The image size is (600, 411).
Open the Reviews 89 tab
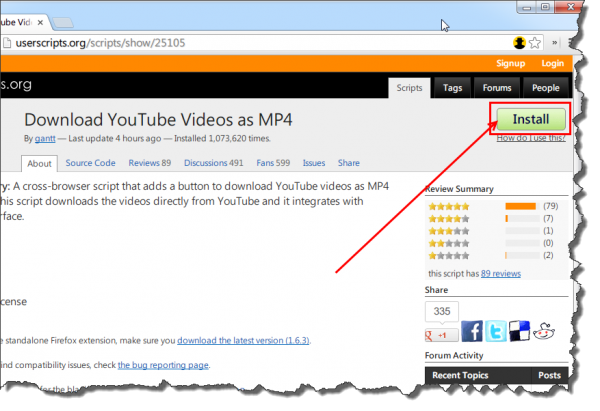coord(150,163)
